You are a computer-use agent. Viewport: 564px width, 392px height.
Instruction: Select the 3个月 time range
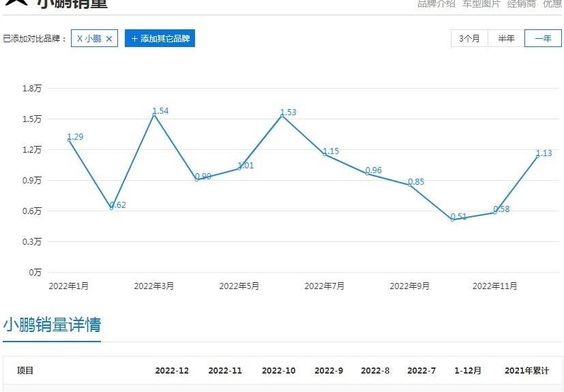coord(469,38)
